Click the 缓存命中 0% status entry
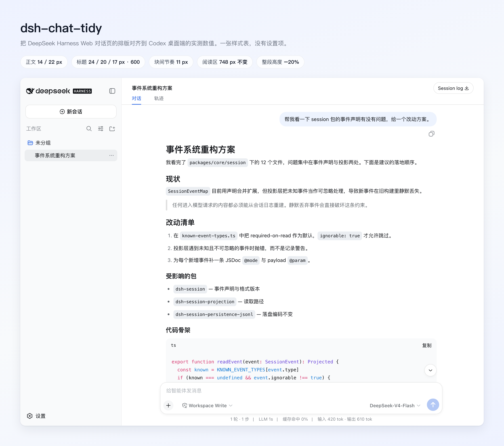The image size is (504, 446). (x=295, y=419)
